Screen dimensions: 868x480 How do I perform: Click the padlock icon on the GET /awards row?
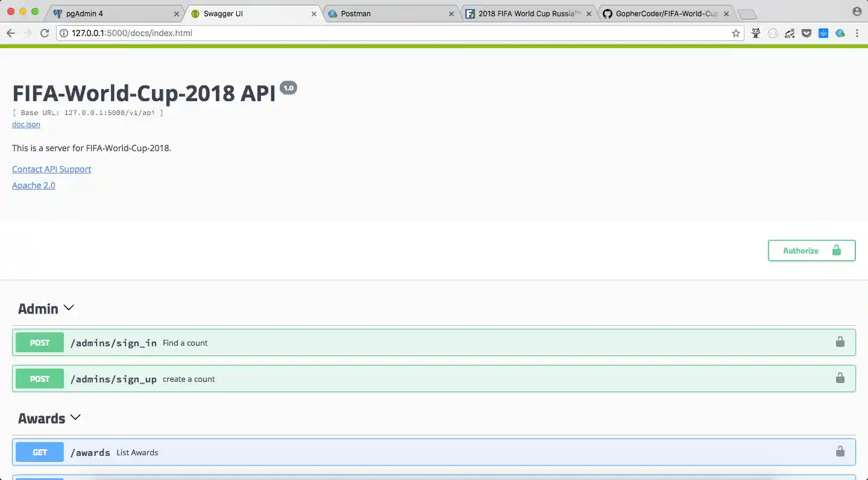click(840, 451)
